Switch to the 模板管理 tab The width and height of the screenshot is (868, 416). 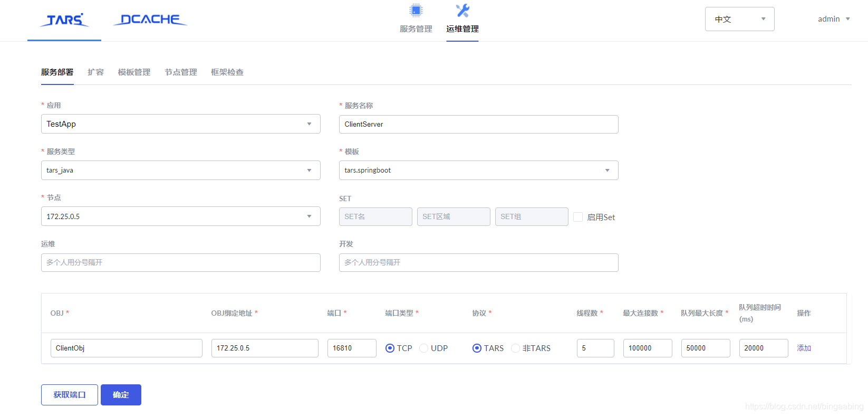[134, 72]
